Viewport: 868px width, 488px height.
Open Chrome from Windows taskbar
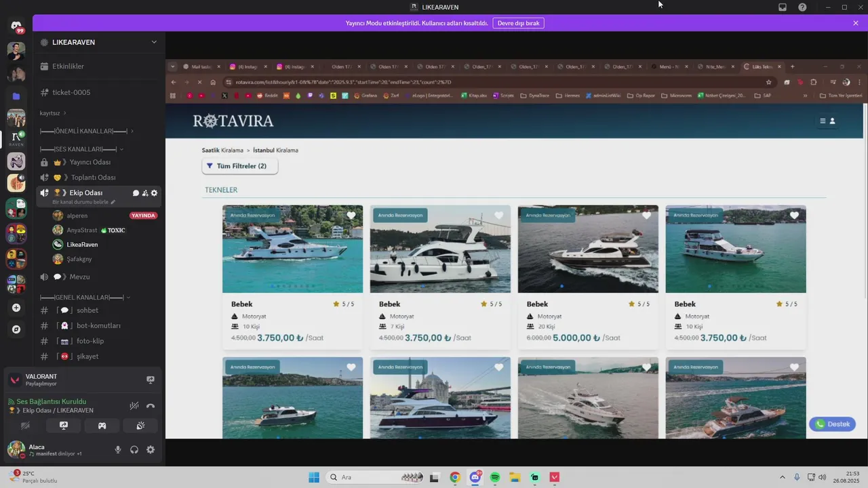[x=455, y=477]
